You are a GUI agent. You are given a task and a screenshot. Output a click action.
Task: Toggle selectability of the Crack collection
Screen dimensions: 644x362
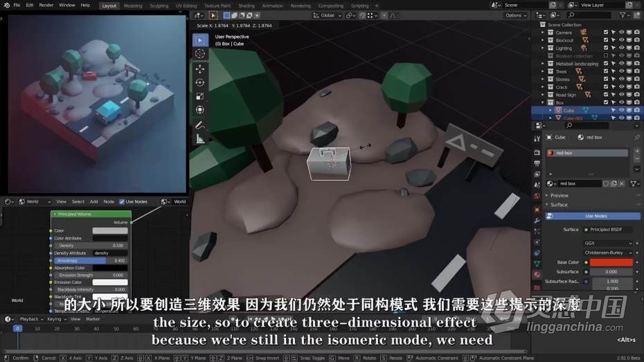click(614, 87)
